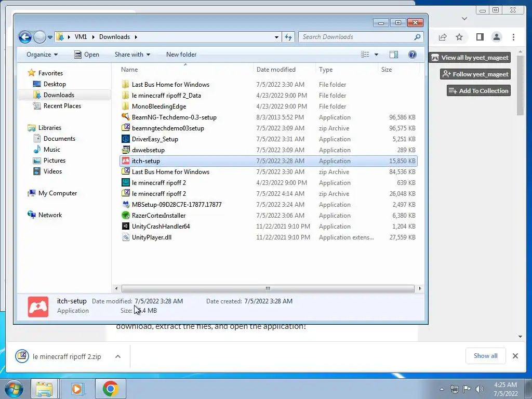Viewport: 532px width, 399px height.
Task: Click Open in the Explorer toolbar
Action: (87, 55)
